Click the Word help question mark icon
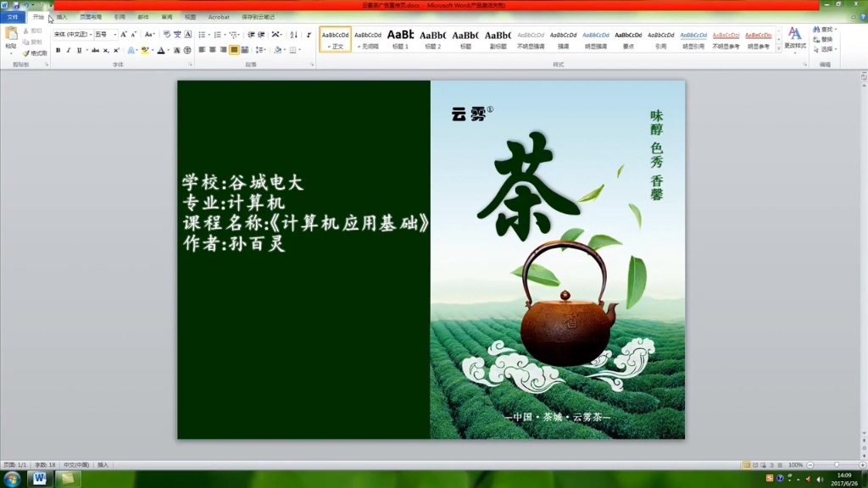Image resolution: width=868 pixels, height=488 pixels. 861,17
